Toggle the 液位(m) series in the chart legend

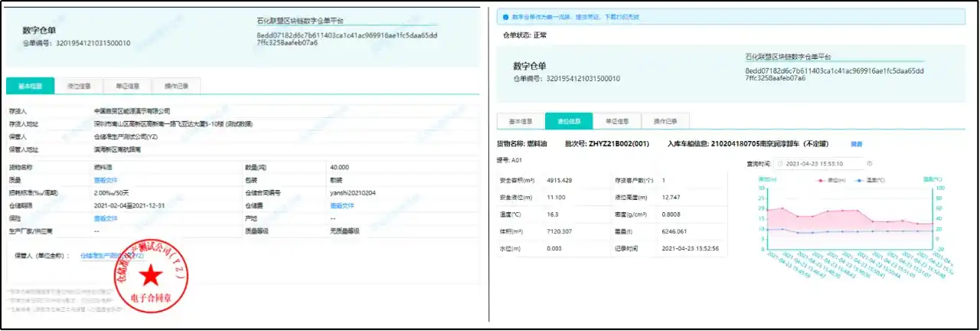tap(830, 180)
